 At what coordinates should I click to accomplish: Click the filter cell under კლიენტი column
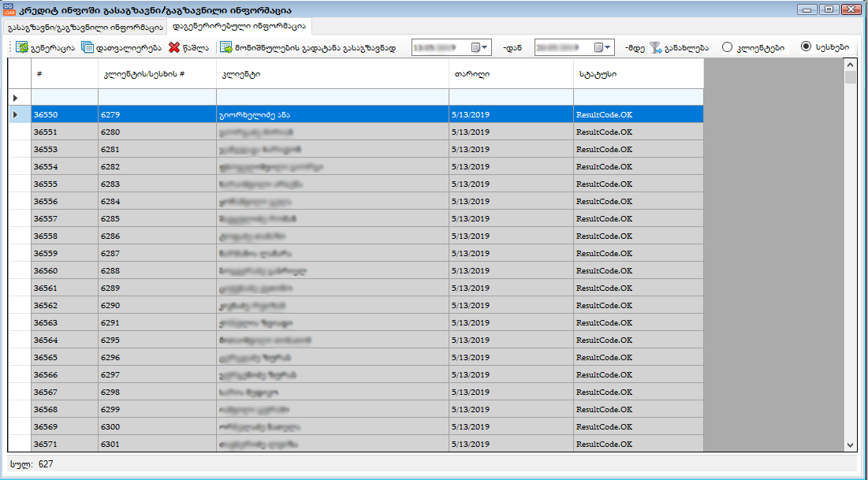click(332, 97)
